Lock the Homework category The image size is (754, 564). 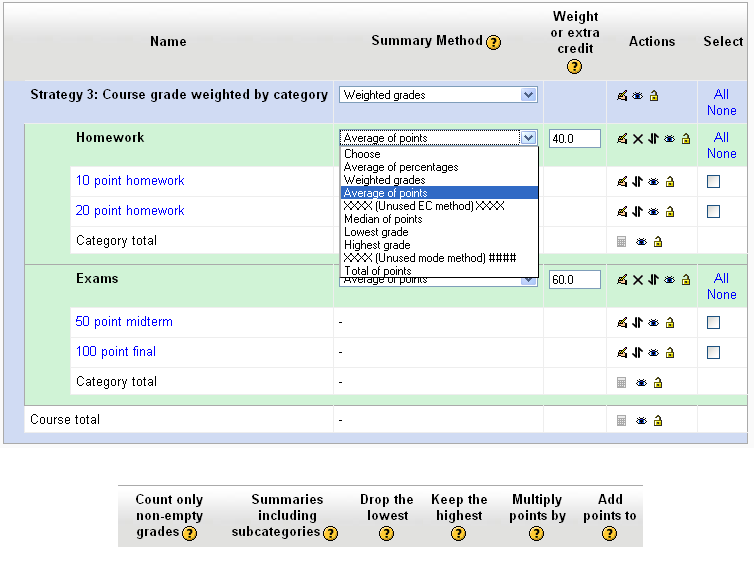686,139
